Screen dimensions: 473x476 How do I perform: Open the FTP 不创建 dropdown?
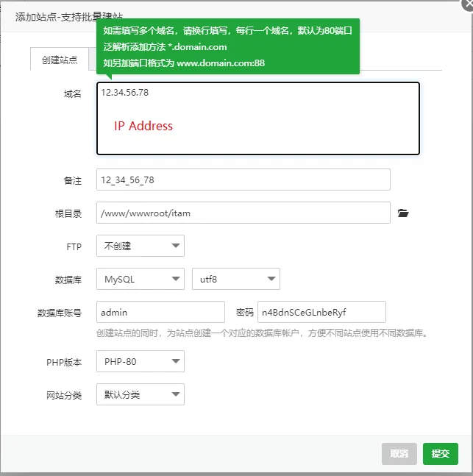(141, 246)
